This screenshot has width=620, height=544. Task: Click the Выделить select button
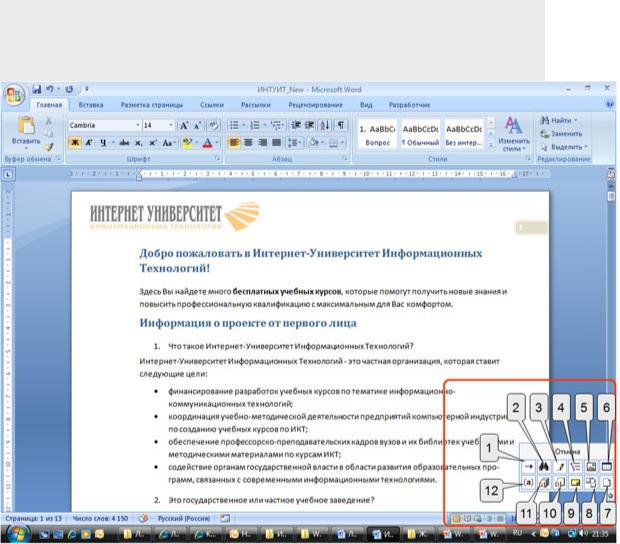click(x=564, y=147)
